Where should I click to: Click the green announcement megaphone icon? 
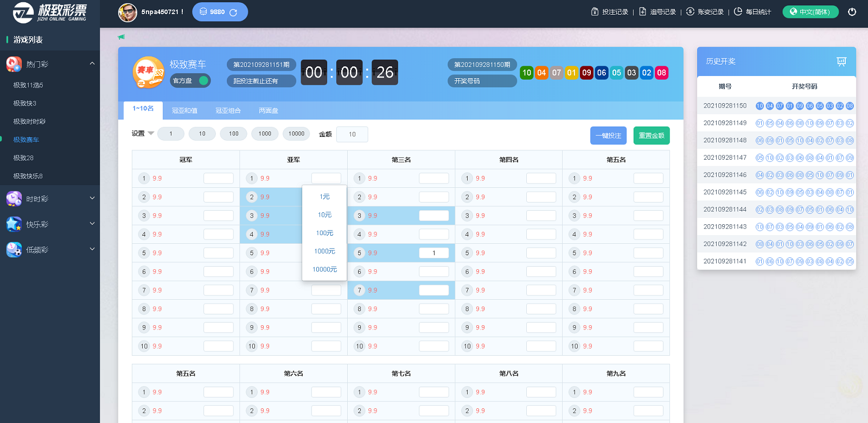(122, 37)
